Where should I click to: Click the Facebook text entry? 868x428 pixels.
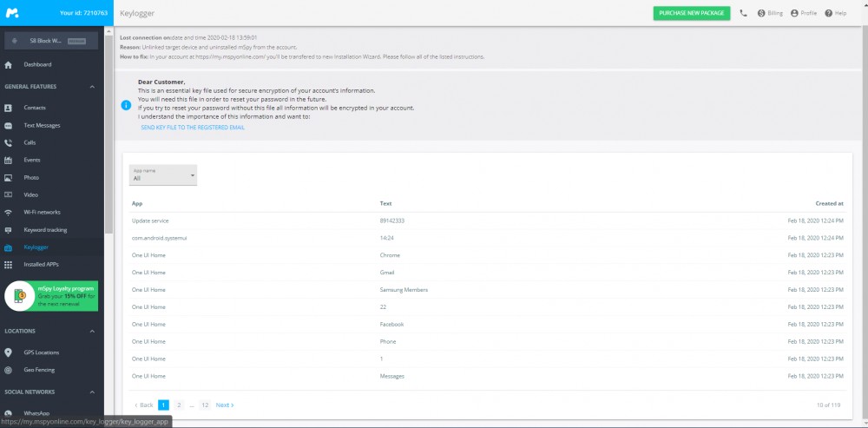click(391, 325)
